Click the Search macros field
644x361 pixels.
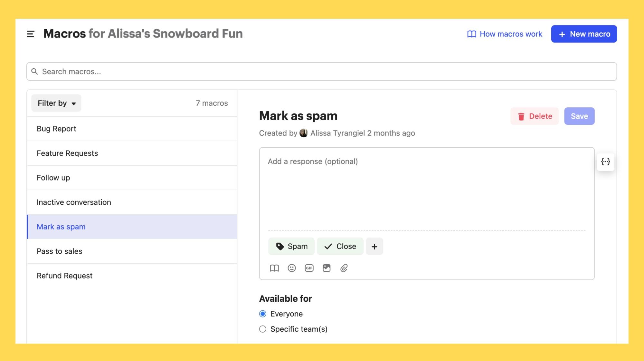[x=322, y=71]
